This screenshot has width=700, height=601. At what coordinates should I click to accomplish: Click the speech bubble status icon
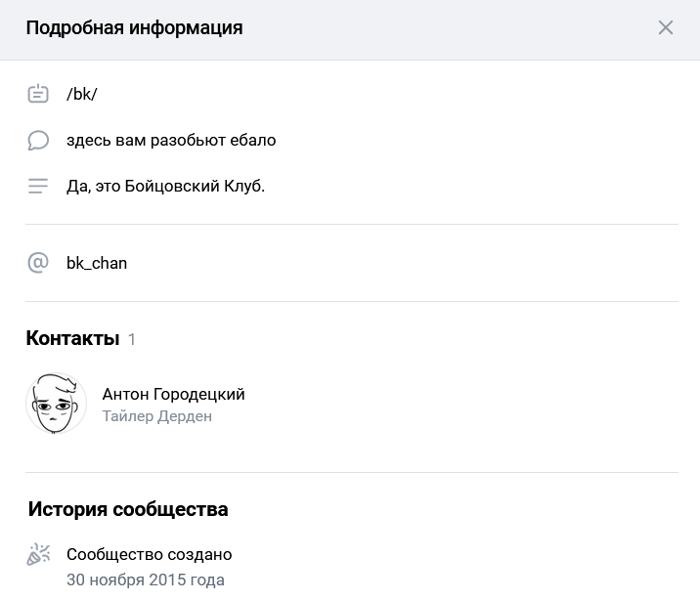click(38, 140)
